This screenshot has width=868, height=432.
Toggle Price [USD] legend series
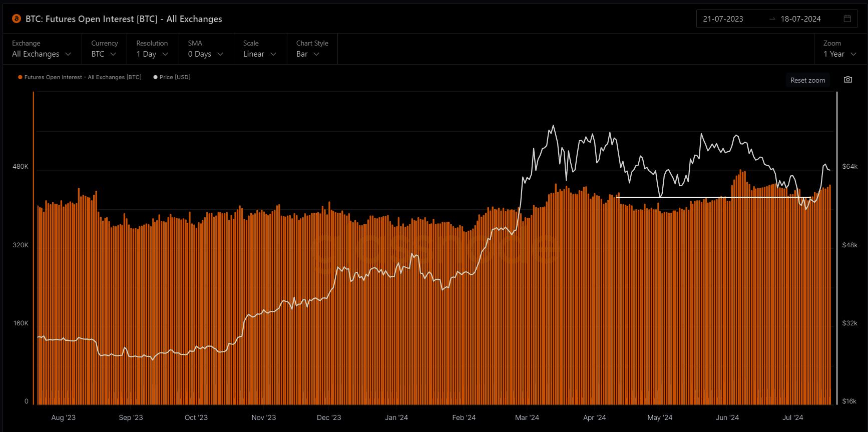click(172, 77)
